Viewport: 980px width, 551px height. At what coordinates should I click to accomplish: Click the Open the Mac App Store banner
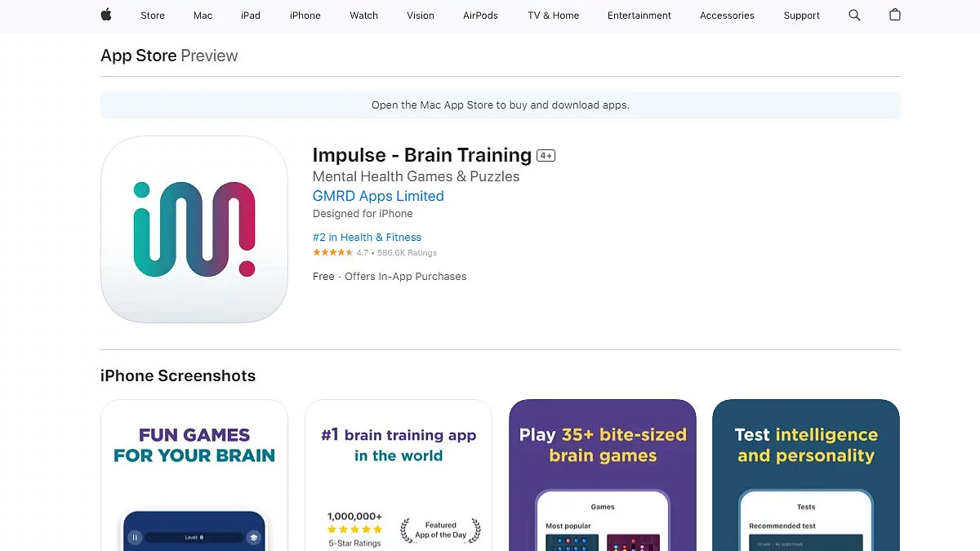pyautogui.click(x=501, y=105)
